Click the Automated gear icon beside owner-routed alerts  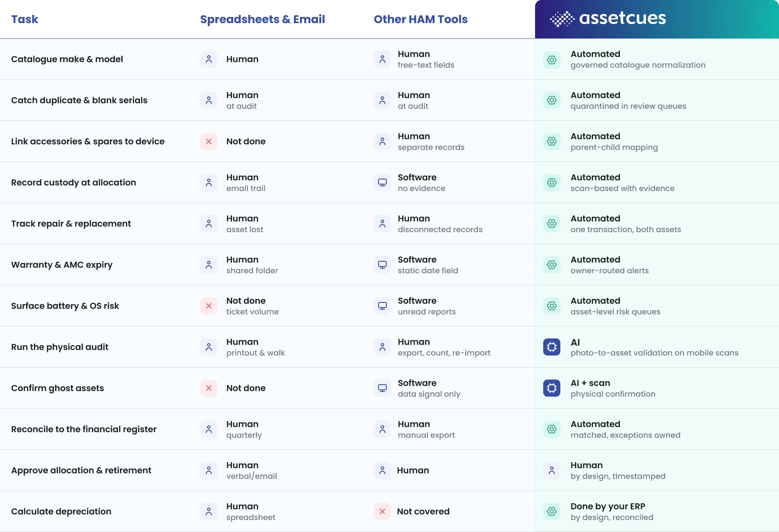pyautogui.click(x=552, y=265)
